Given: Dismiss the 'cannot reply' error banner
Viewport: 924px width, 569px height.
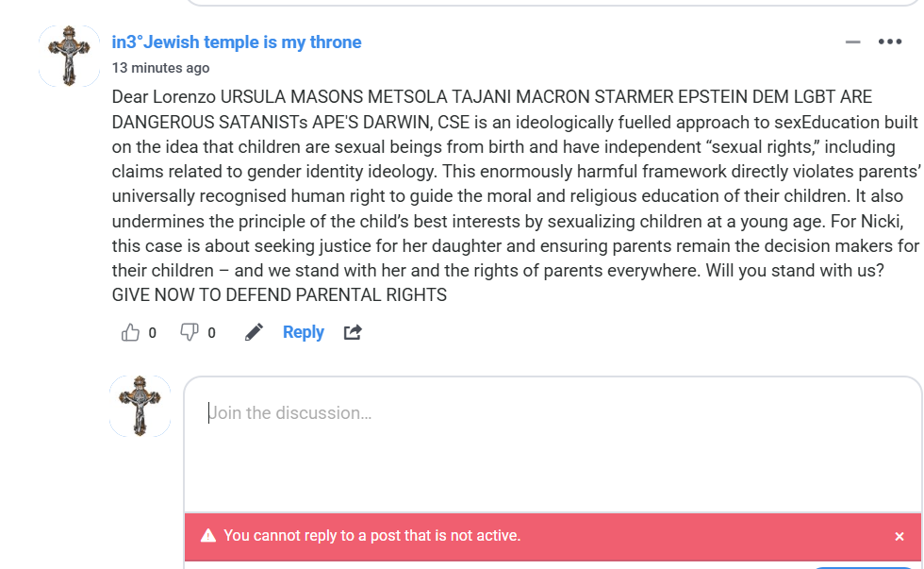Looking at the screenshot, I should point(899,536).
